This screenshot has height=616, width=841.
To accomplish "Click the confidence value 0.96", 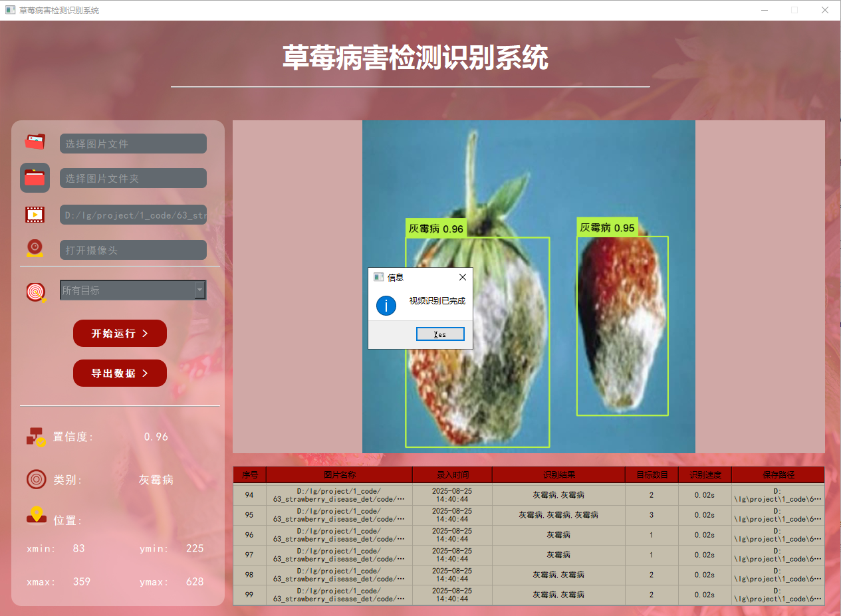I will pyautogui.click(x=156, y=437).
